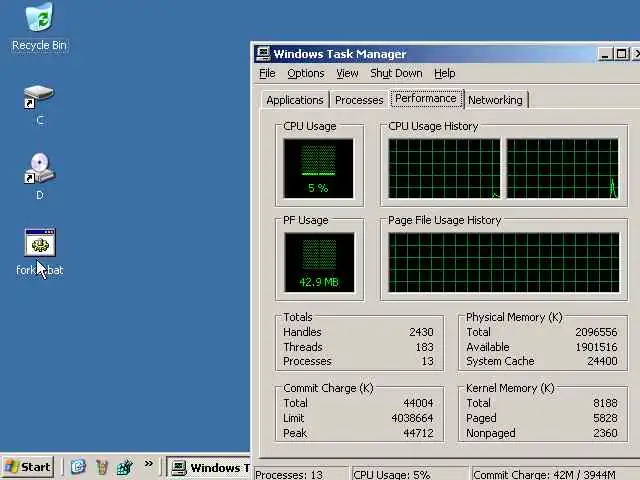This screenshot has height=480, width=640.
Task: Click the Threads value 183
Action: click(424, 347)
